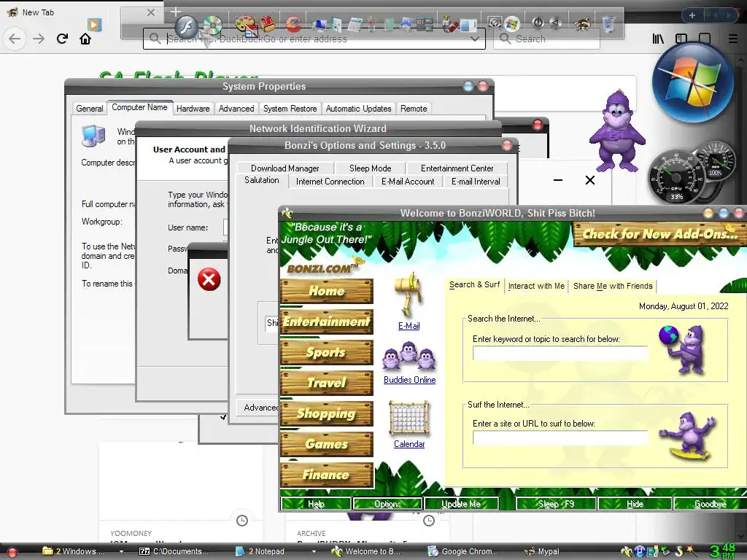
Task: Open the CD disc dock icon
Action: pyautogui.click(x=212, y=25)
